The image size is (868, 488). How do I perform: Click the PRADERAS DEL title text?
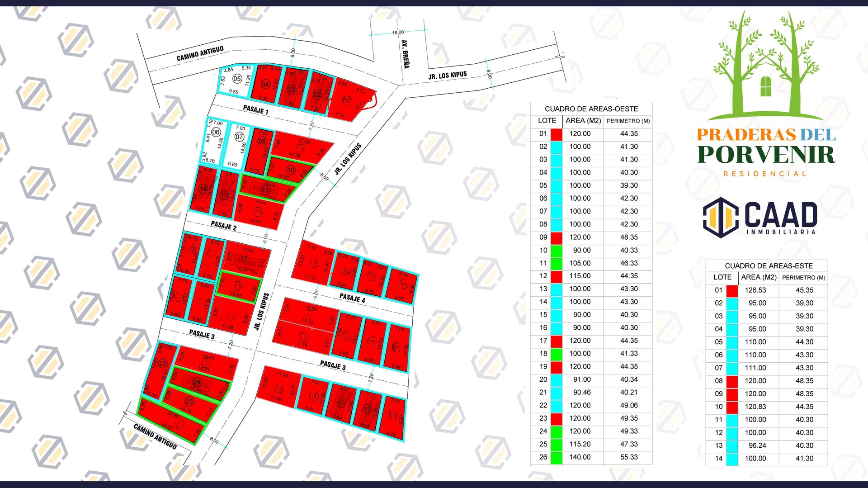[x=766, y=135]
